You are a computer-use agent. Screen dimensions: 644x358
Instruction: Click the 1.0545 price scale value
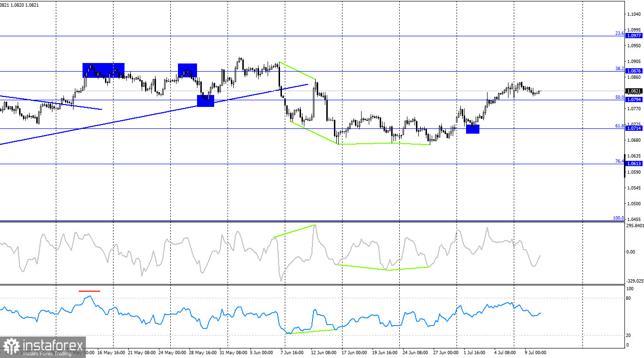pyautogui.click(x=634, y=188)
